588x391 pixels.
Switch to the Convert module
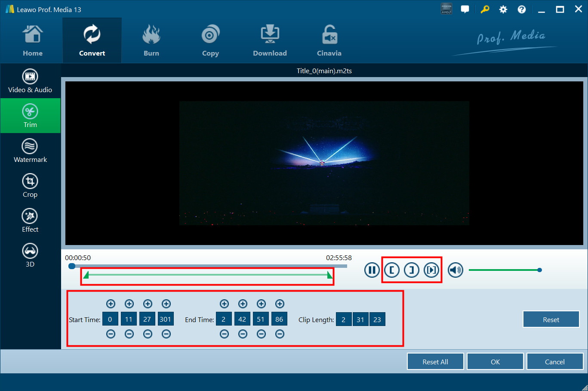pyautogui.click(x=92, y=41)
